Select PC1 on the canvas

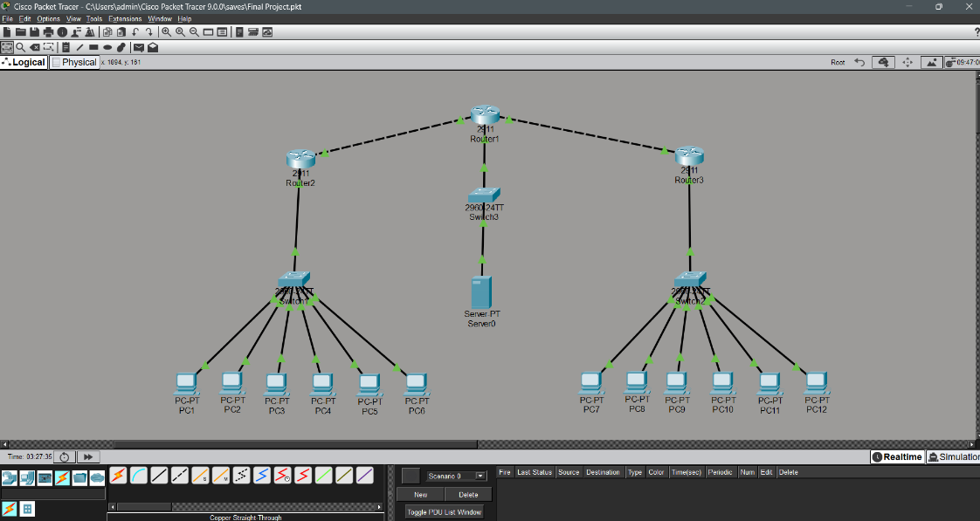click(x=186, y=384)
